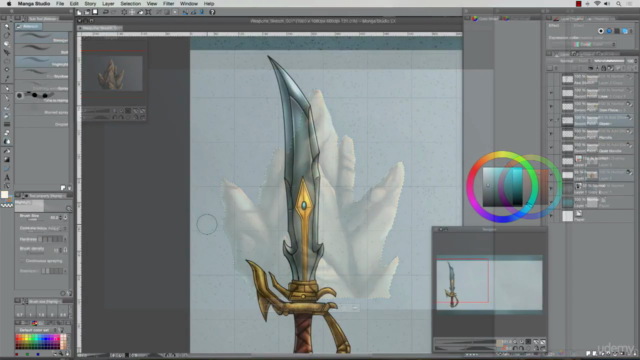Choose the Shadow airbrush sub tool
The image size is (640, 360).
42,73
